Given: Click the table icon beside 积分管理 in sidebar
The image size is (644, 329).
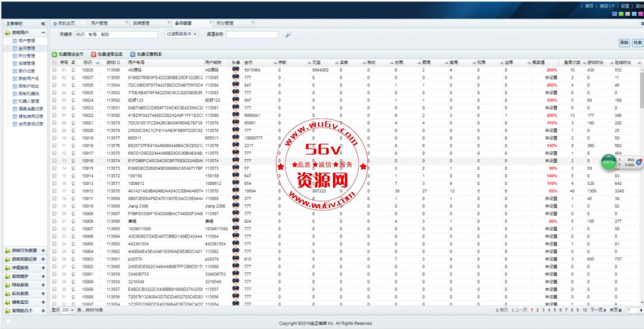Looking at the screenshot, I should pos(15,56).
